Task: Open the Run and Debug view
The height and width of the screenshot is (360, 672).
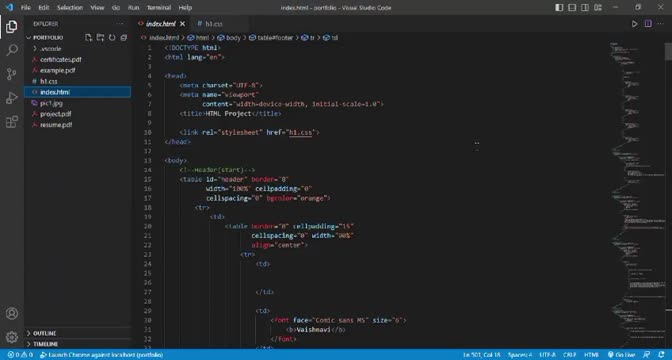Action: [x=12, y=98]
